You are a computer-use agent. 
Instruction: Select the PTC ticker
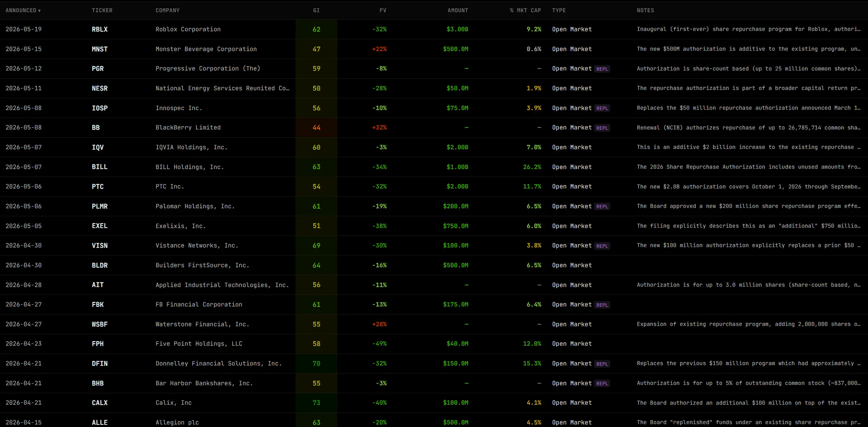[98, 187]
